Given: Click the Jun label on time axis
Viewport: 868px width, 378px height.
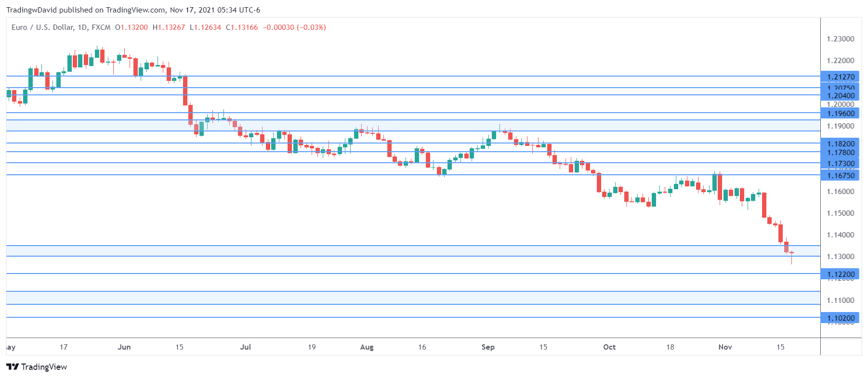Looking at the screenshot, I should [124, 347].
